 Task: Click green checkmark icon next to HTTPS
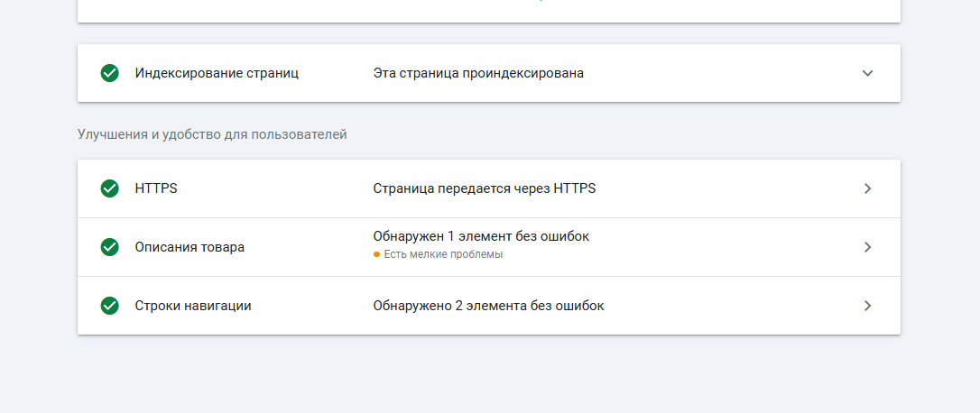[110, 188]
